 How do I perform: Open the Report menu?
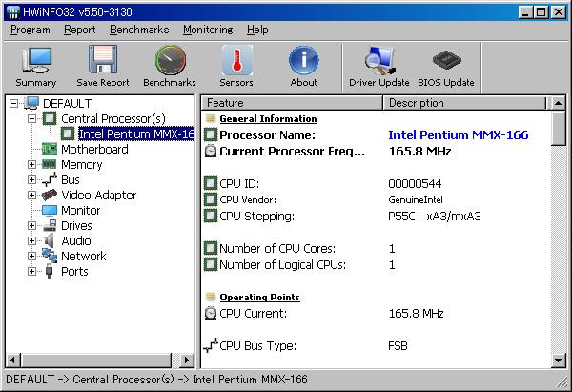pyautogui.click(x=79, y=30)
